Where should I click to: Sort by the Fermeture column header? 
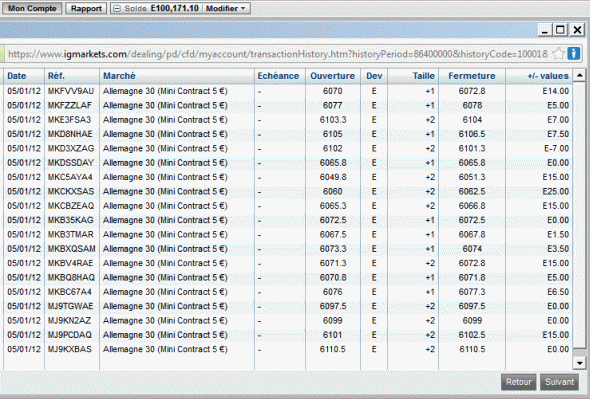pyautogui.click(x=472, y=76)
